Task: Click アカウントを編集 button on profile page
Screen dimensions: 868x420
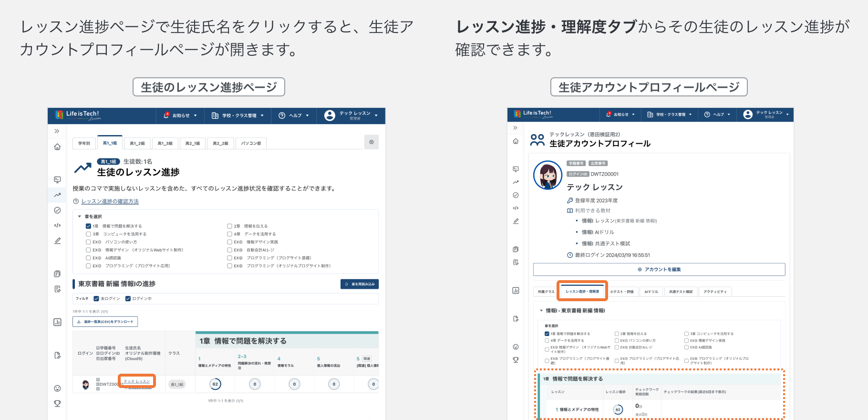Action: 659,270
